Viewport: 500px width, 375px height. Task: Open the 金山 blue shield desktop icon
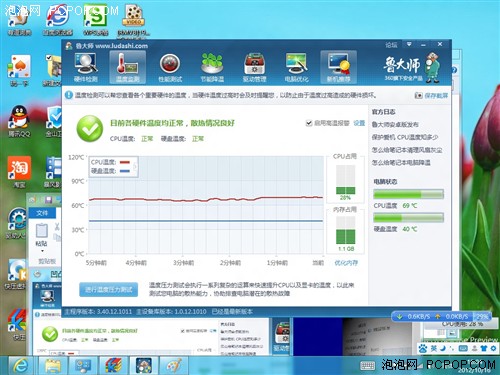click(55, 121)
